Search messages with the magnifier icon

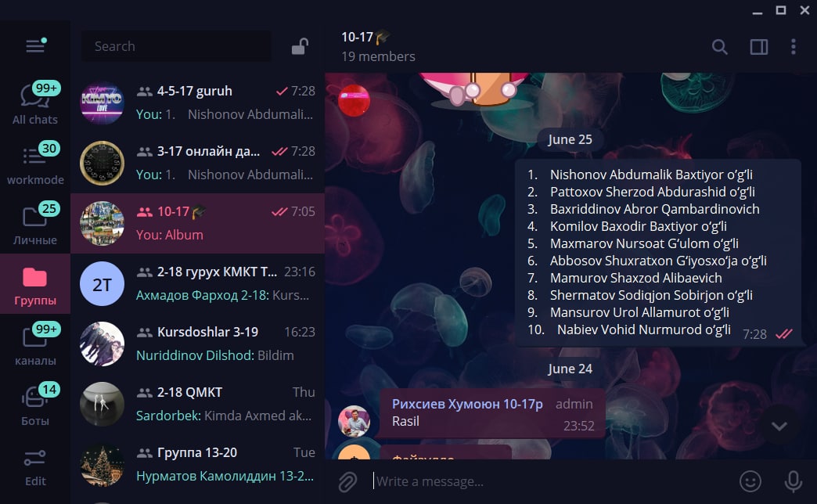tap(719, 47)
